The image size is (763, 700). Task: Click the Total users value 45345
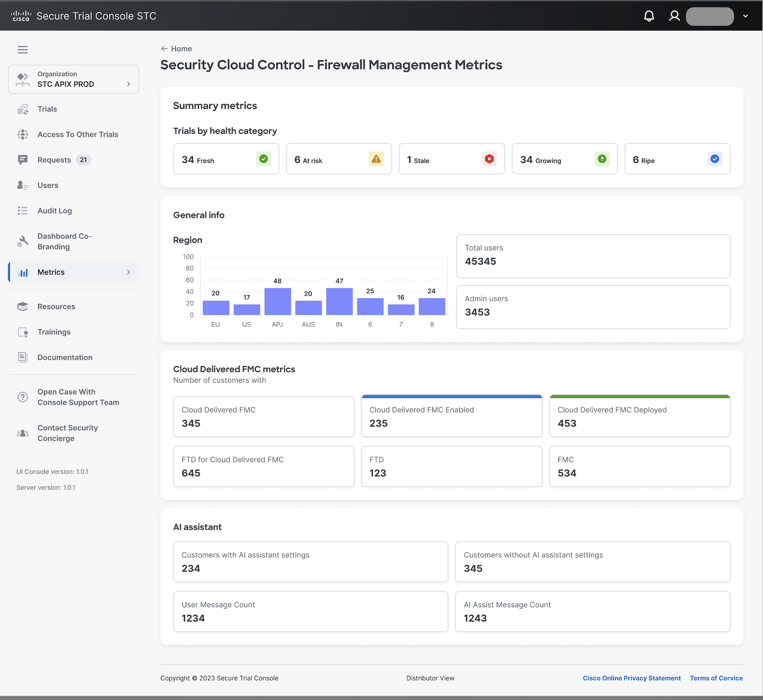[480, 261]
